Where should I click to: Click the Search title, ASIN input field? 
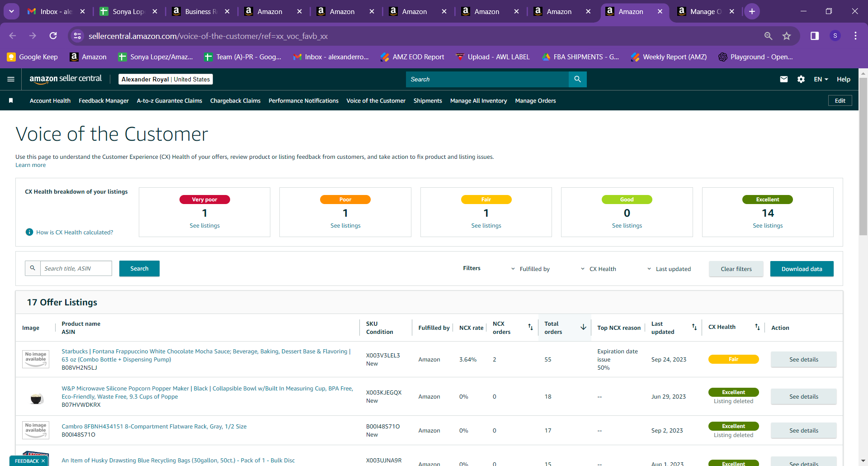click(x=76, y=268)
